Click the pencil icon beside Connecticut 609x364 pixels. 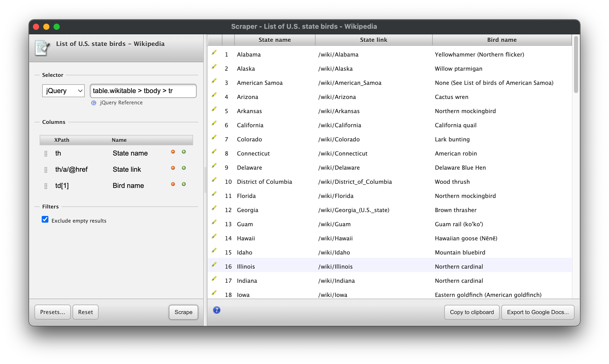click(214, 151)
